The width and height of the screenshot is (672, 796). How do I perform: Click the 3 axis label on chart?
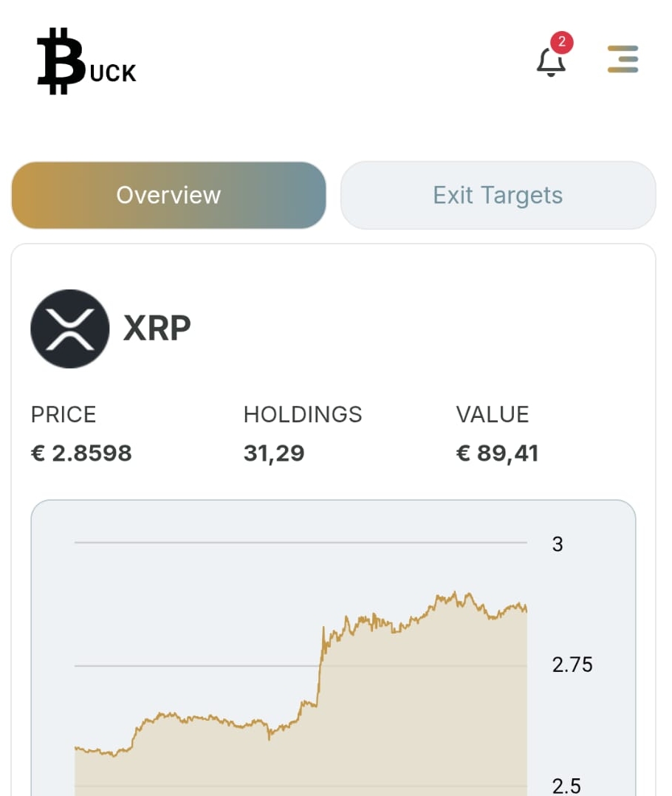[558, 544]
